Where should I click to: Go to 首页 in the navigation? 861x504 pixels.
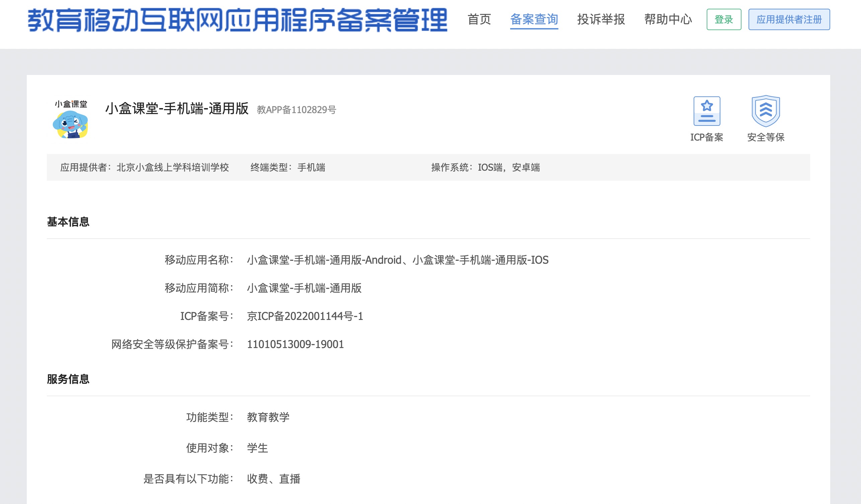tap(479, 19)
